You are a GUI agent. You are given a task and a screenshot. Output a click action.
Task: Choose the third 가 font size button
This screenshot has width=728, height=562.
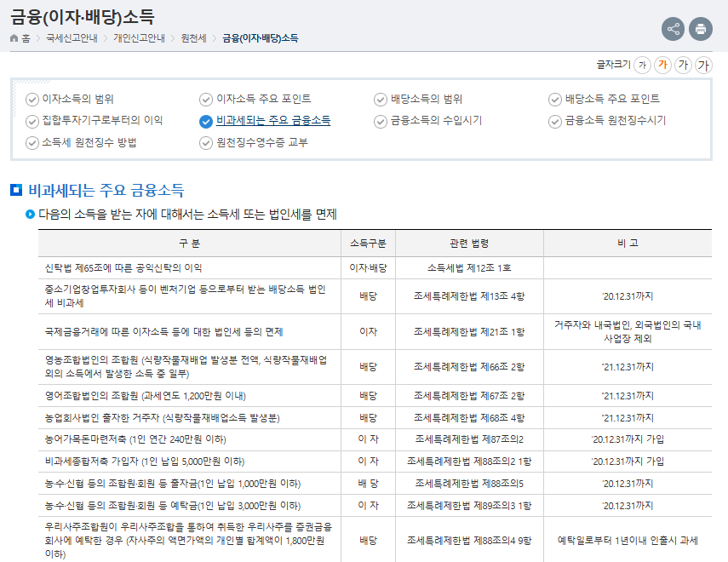click(x=683, y=66)
